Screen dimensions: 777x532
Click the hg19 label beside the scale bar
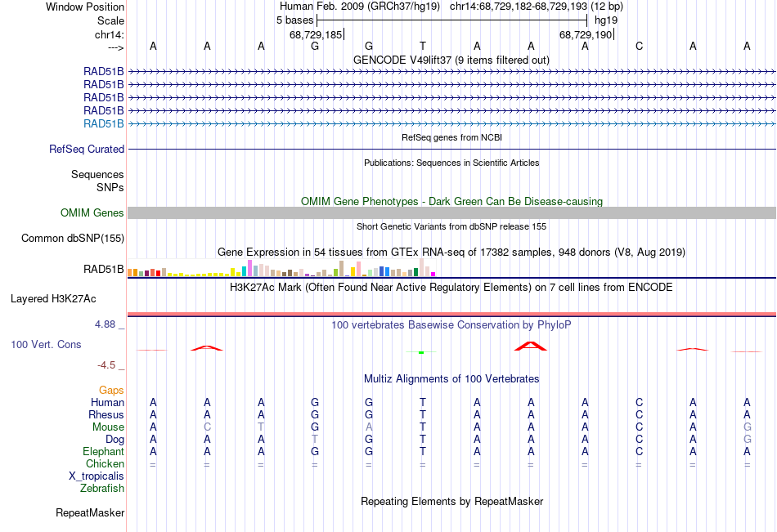(606, 20)
